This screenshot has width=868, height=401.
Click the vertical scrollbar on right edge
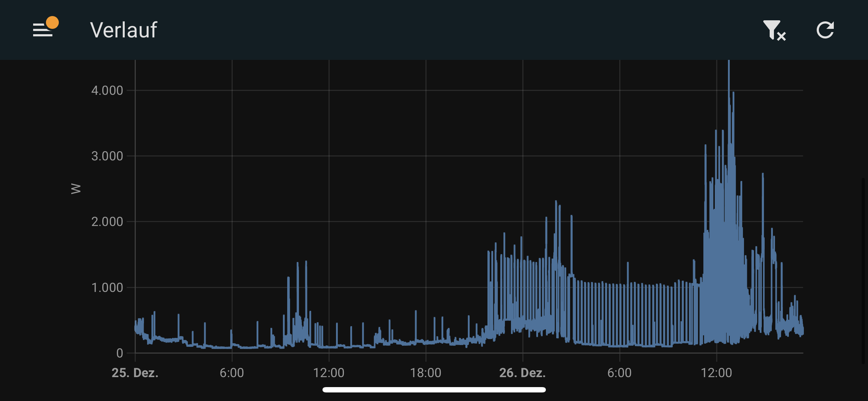pos(863,271)
